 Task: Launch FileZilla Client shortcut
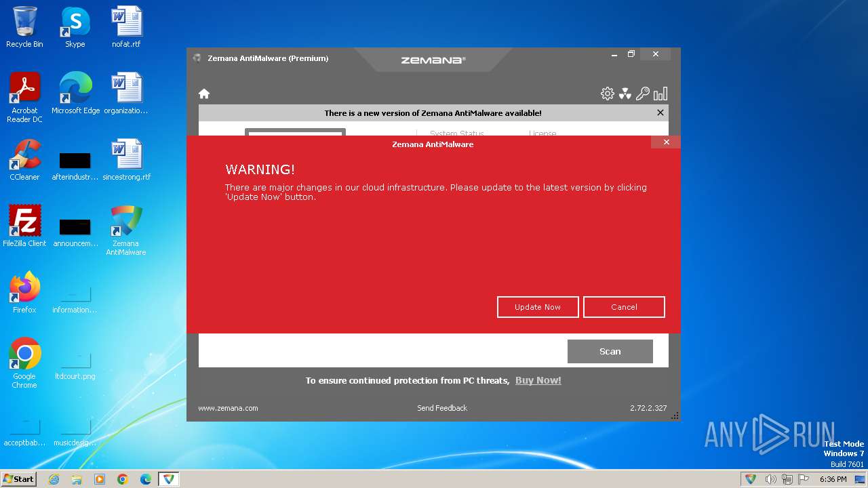[24, 226]
